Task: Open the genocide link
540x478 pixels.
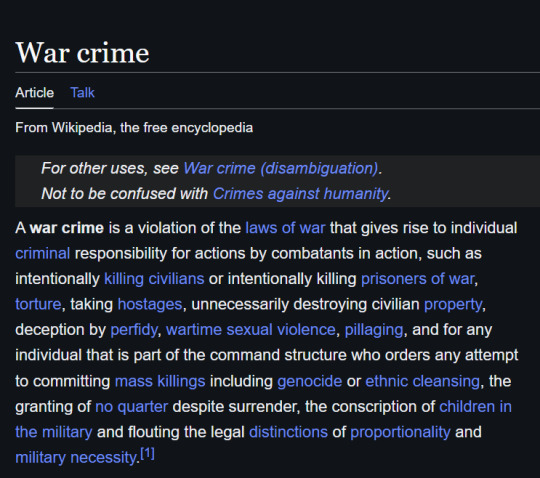Action: [x=310, y=381]
